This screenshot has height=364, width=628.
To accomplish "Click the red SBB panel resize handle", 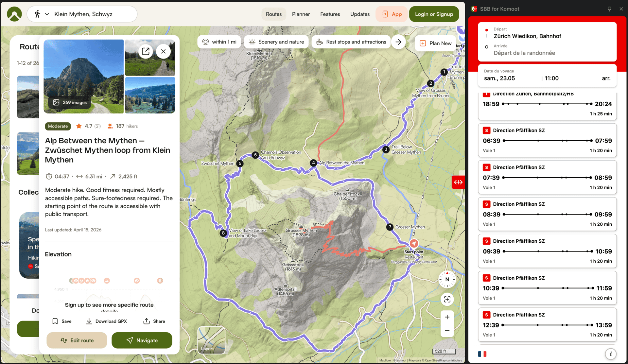I will tap(458, 182).
